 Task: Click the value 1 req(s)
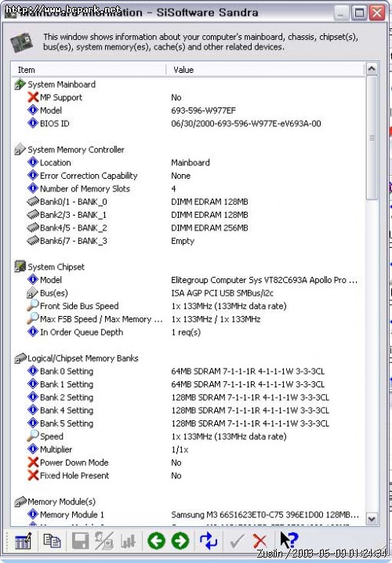coord(186,332)
